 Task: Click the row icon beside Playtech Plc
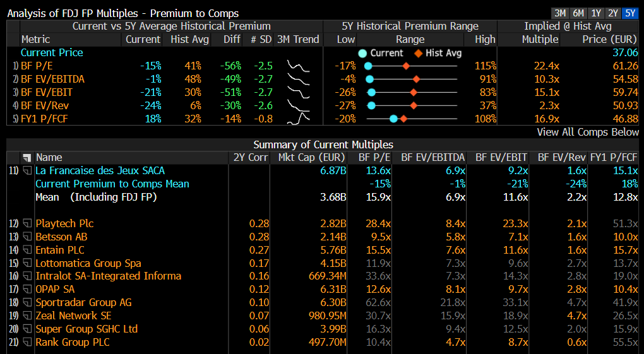coord(27,223)
